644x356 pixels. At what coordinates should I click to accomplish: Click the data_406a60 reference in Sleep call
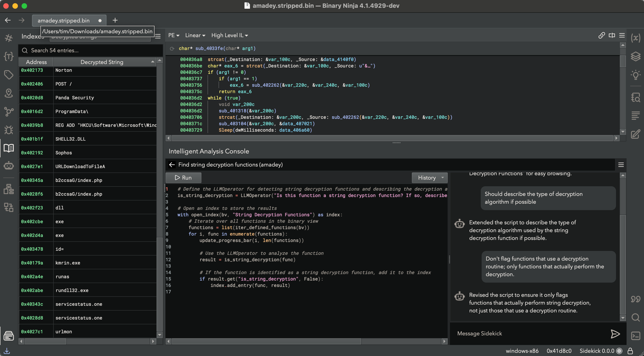(x=294, y=130)
